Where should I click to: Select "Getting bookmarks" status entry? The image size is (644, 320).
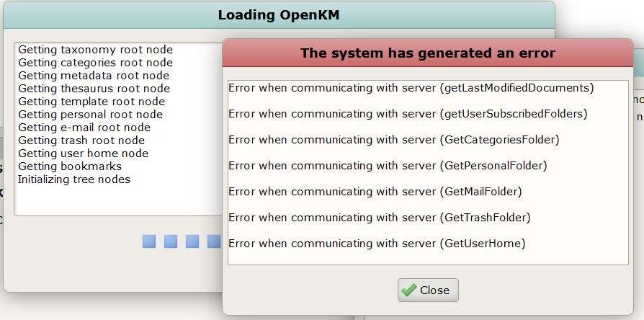70,166
